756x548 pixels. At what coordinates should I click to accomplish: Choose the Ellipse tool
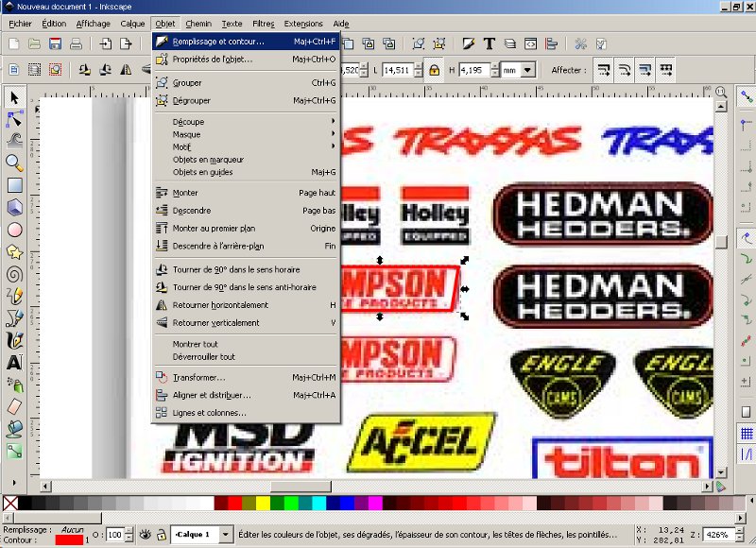coord(14,230)
